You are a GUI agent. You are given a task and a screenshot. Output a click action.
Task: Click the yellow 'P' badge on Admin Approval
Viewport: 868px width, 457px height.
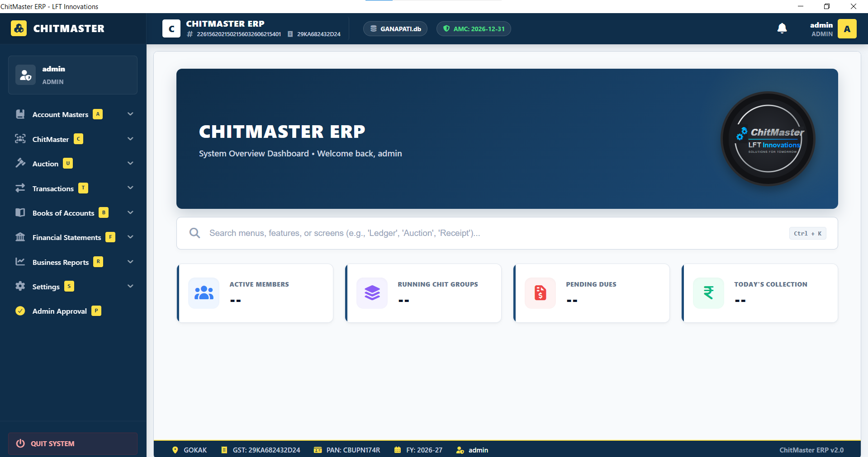[x=96, y=311]
